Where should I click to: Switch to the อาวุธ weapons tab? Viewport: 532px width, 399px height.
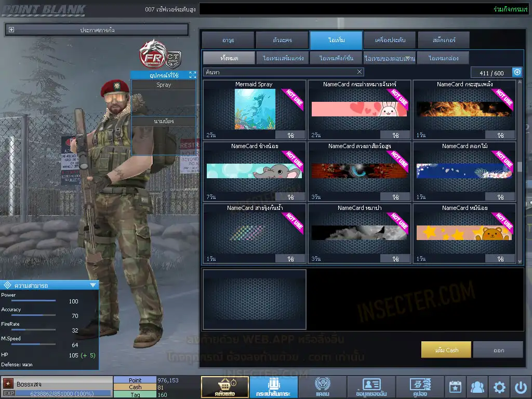[x=228, y=40]
